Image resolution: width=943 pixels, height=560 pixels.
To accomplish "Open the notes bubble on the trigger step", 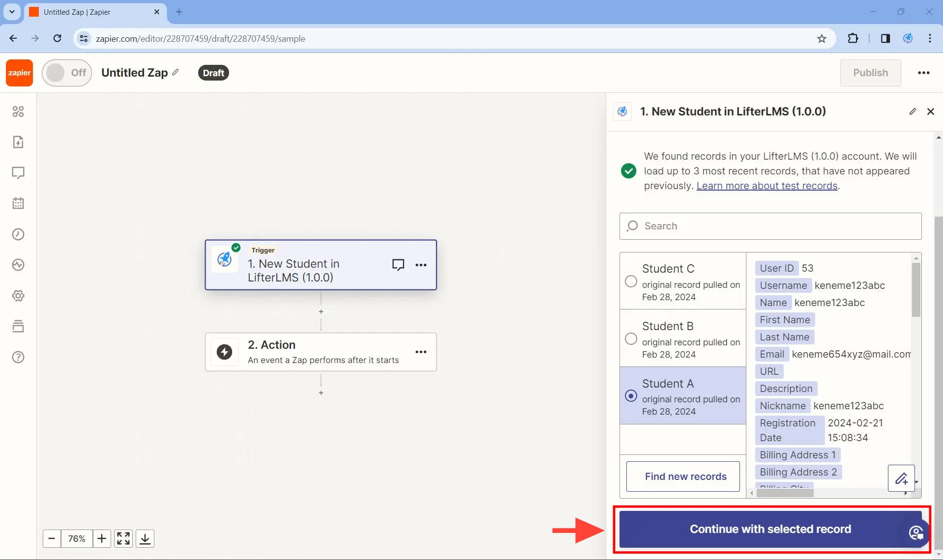I will click(x=398, y=264).
